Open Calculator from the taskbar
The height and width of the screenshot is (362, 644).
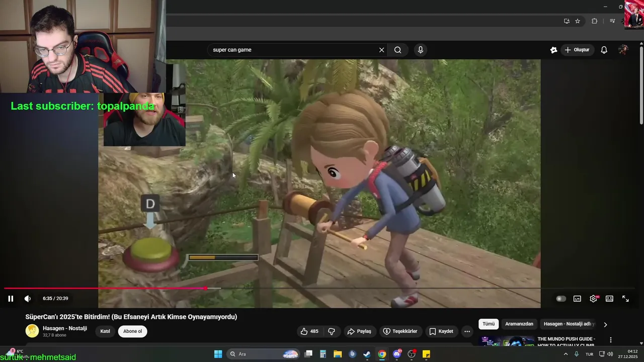tap(323, 354)
